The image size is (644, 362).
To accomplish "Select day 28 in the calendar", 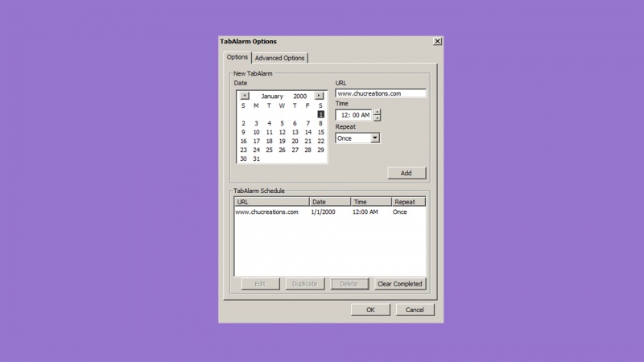I will [308, 150].
